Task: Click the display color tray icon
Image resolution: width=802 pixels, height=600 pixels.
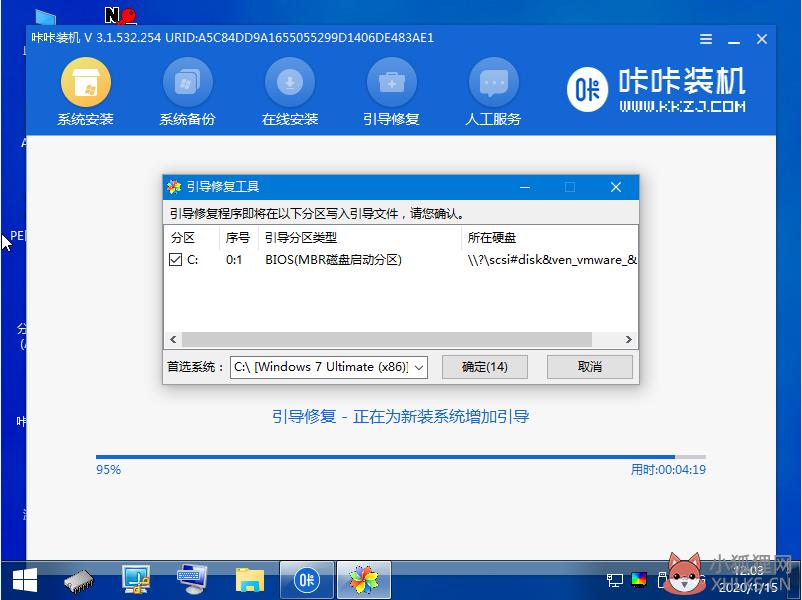Action: (x=639, y=580)
